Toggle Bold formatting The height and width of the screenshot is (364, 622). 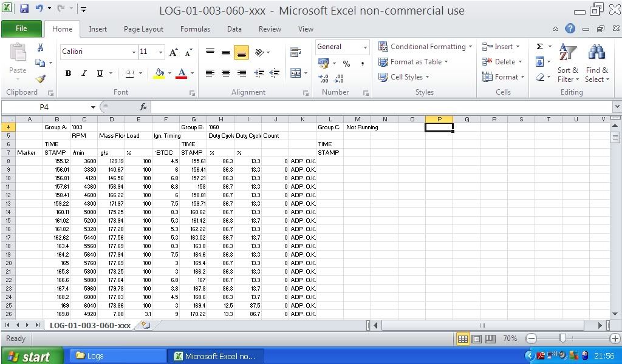68,73
